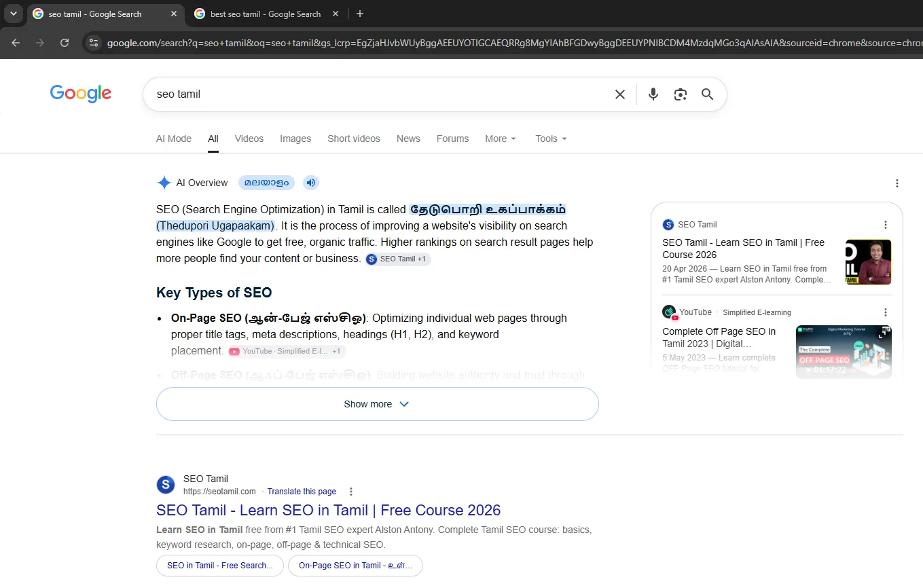
Task: Click the Off Page SEO video thumbnail
Action: point(844,352)
